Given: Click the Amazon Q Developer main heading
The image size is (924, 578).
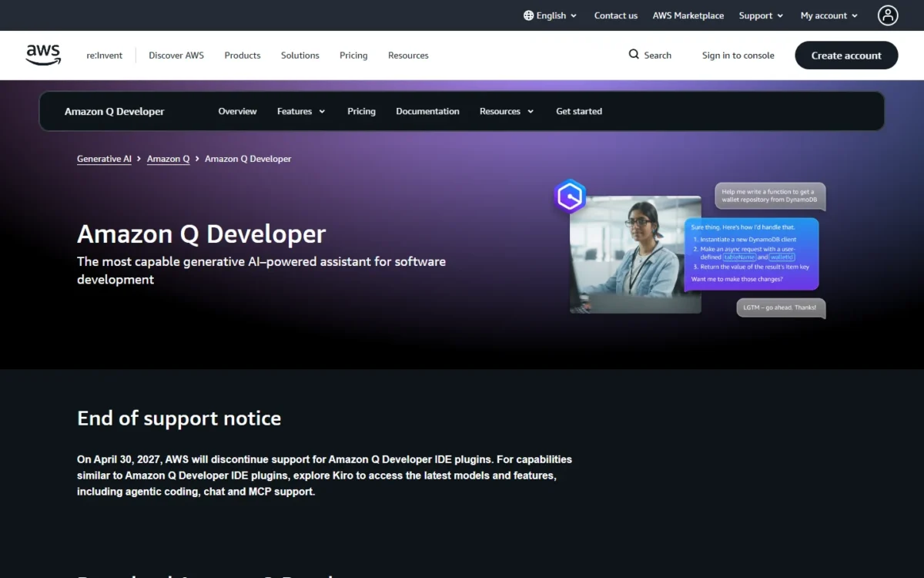Looking at the screenshot, I should (202, 234).
